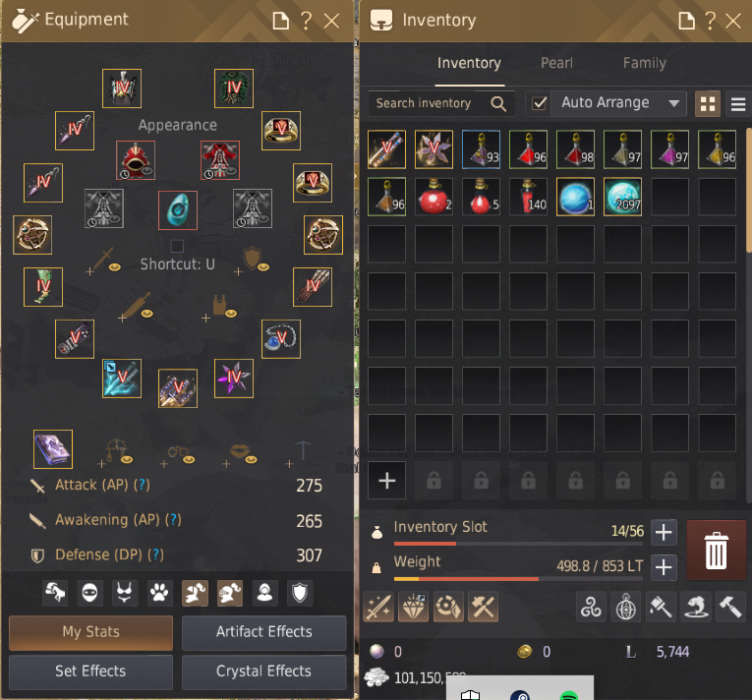
Task: Select the purple book item in equipment
Action: 53,449
